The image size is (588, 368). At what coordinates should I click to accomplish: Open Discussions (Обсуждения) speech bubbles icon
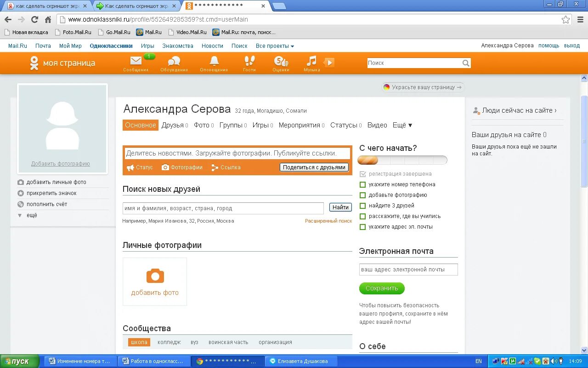pos(174,61)
